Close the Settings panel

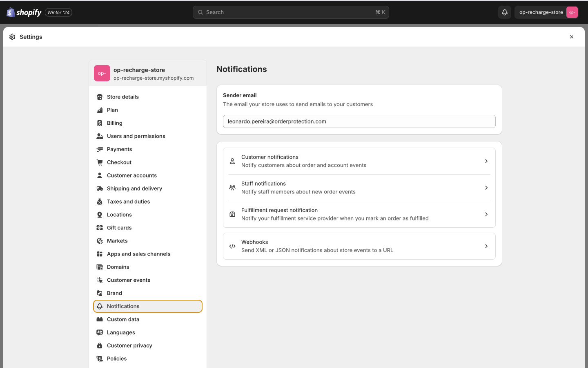[572, 37]
